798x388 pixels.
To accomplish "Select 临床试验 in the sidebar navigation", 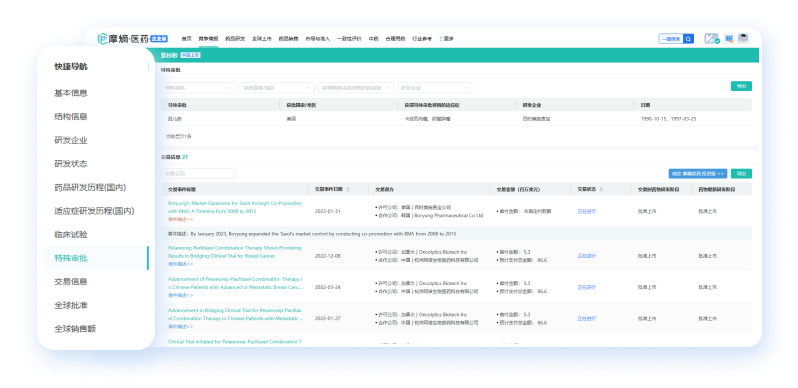I will (x=71, y=235).
